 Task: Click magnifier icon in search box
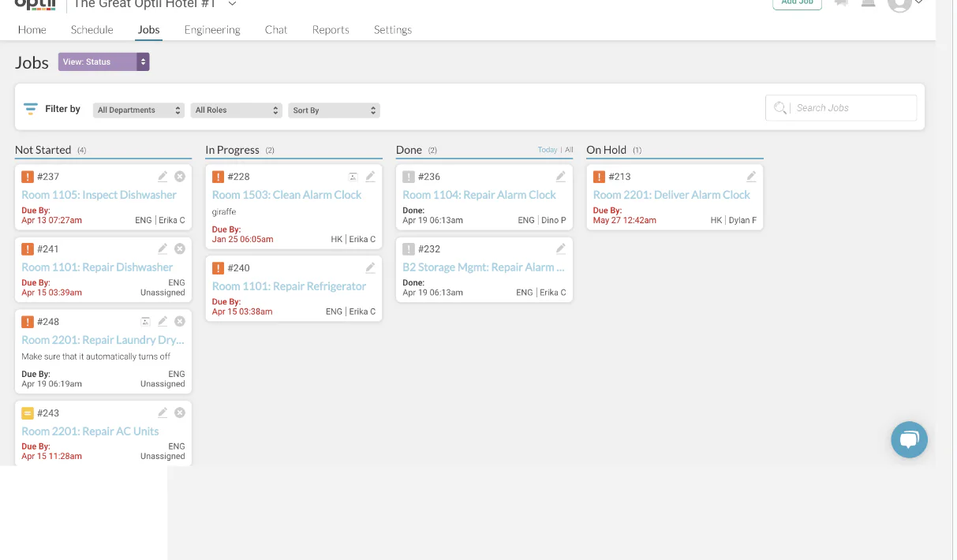pos(779,108)
